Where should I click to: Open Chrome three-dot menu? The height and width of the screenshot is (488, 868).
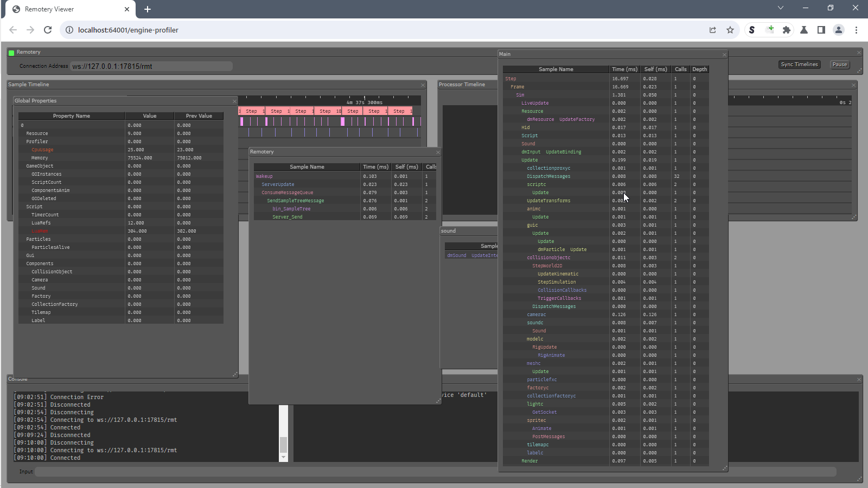(x=856, y=30)
